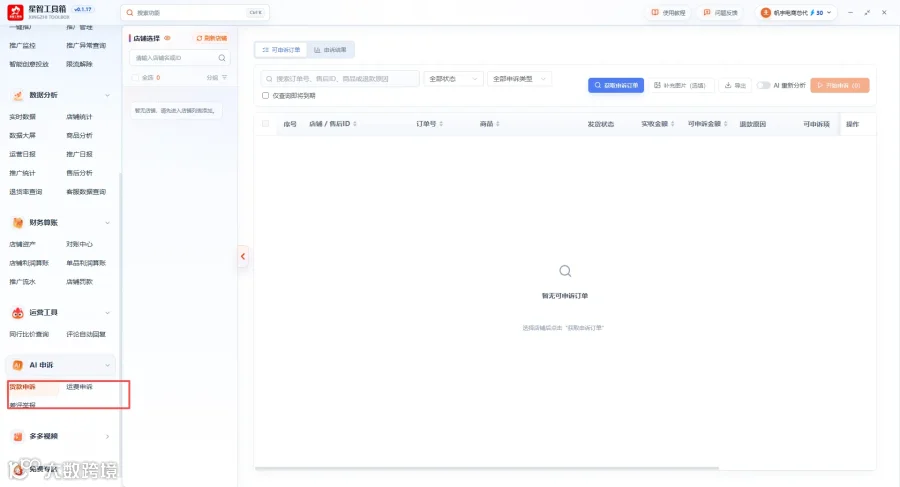Click the magnifier icon in the shop name search box
The width and height of the screenshot is (900, 487).
pos(222,58)
